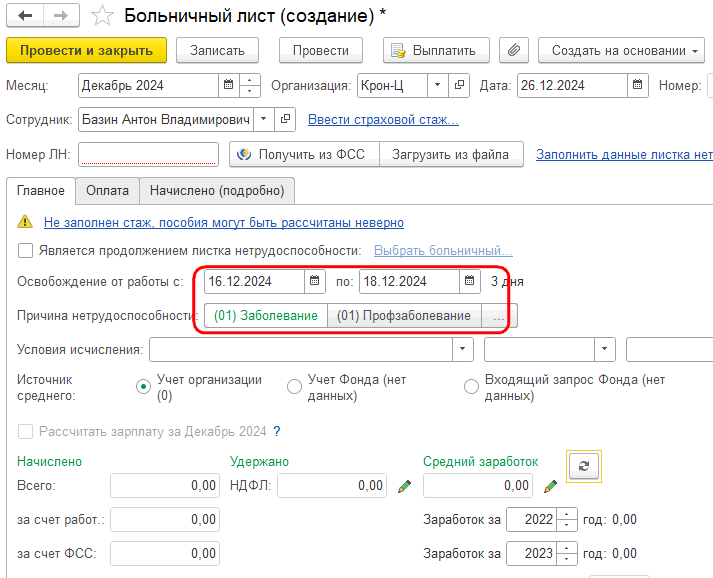Click the Провести button
The width and height of the screenshot is (713, 578).
point(321,50)
